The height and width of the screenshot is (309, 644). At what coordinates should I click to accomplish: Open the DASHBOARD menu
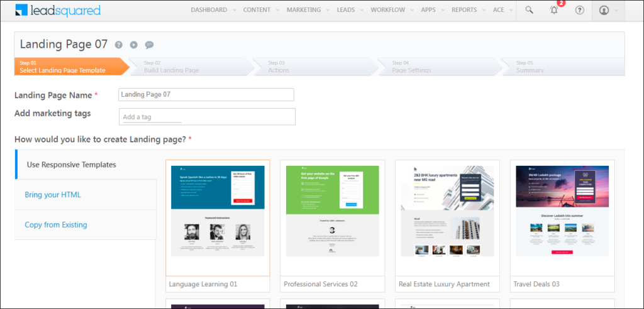[209, 10]
